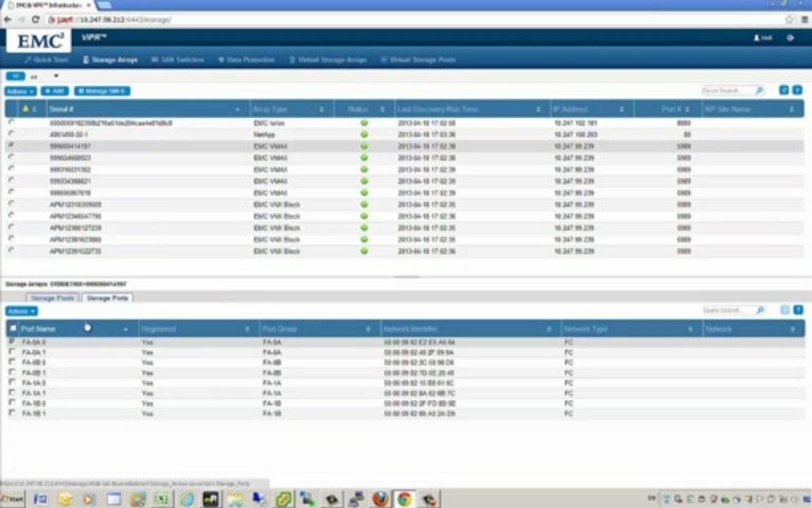Toggle select-all checkbox in ports table header

[13, 329]
